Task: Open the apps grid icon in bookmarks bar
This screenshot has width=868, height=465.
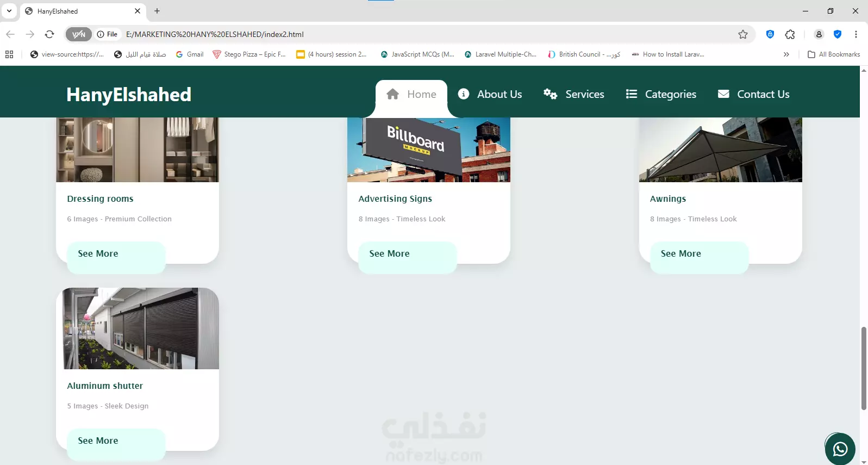Action: [x=9, y=54]
